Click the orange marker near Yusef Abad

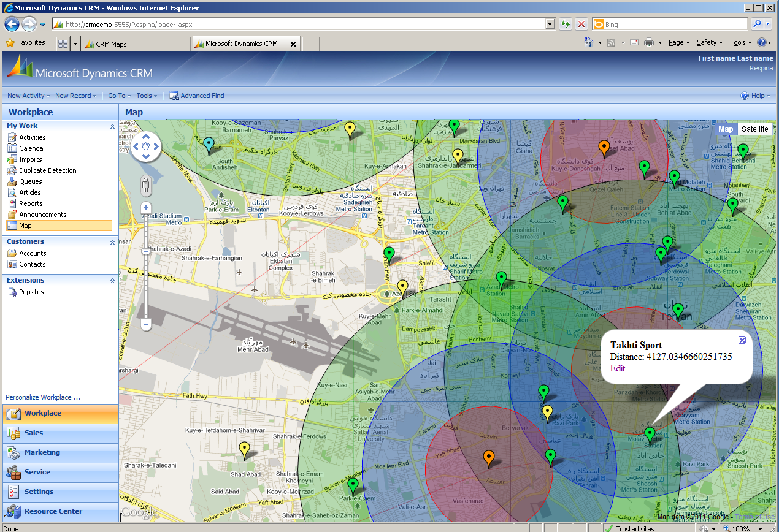point(604,148)
